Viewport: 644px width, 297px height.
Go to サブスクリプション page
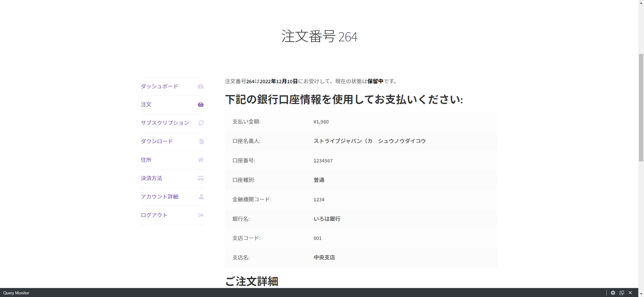[165, 123]
